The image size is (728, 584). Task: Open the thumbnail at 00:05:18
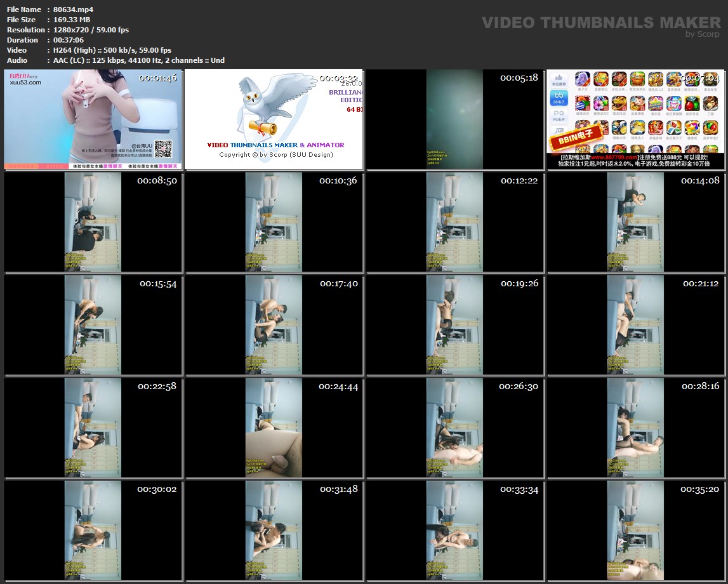[454, 119]
